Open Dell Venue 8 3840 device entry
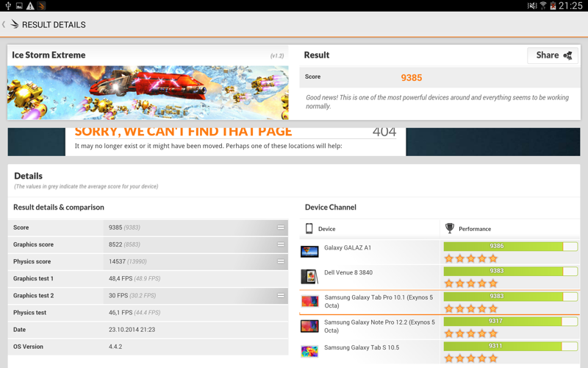588x368 pixels. click(x=348, y=272)
